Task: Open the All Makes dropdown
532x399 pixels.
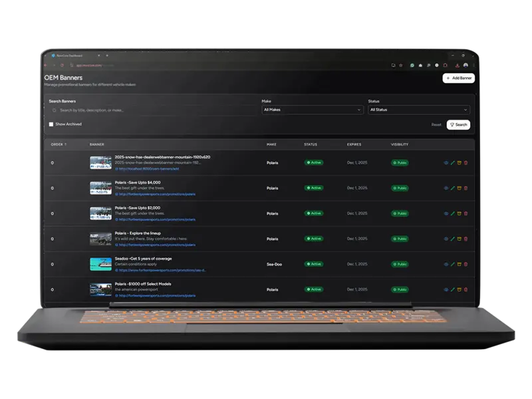Action: (x=312, y=108)
